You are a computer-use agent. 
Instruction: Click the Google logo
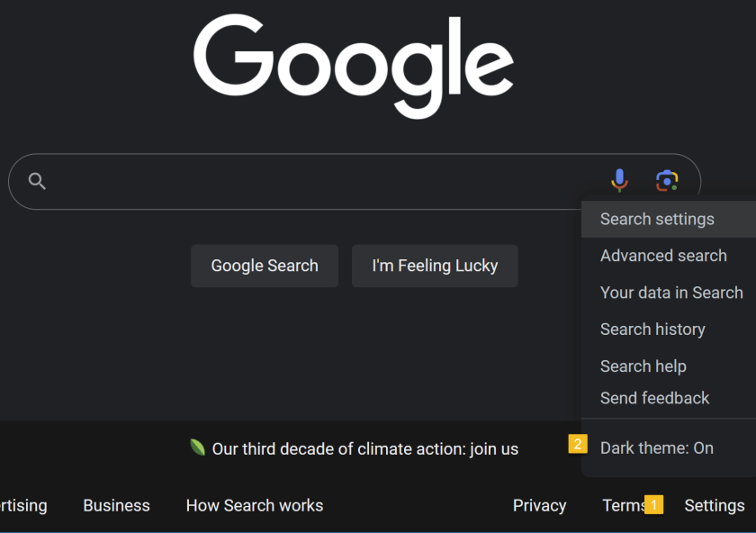pos(354,66)
